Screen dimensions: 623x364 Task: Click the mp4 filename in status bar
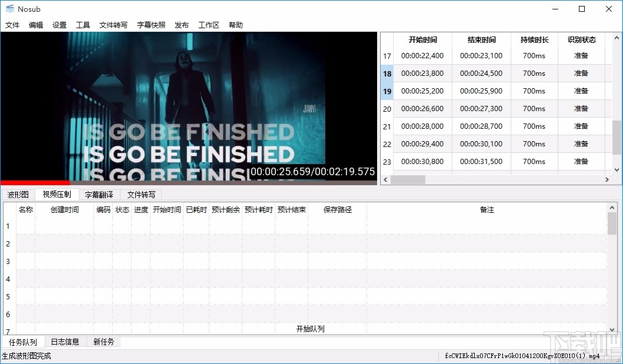point(522,356)
